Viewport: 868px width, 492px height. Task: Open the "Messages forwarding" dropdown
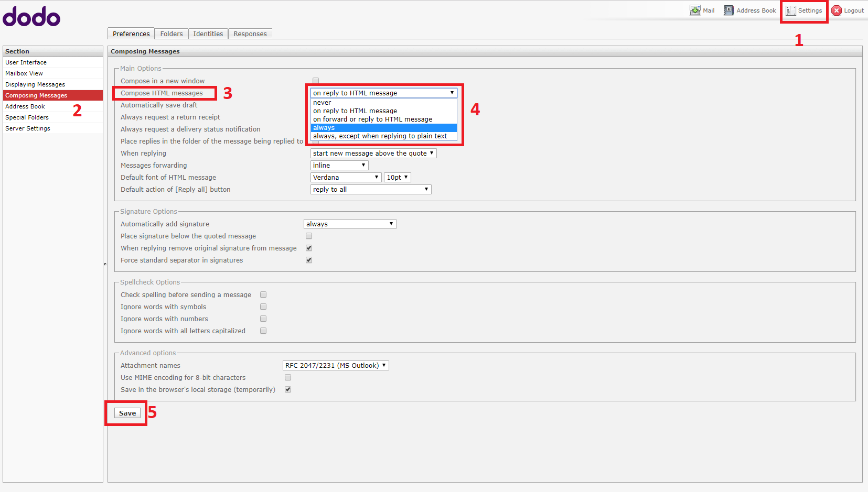[339, 165]
